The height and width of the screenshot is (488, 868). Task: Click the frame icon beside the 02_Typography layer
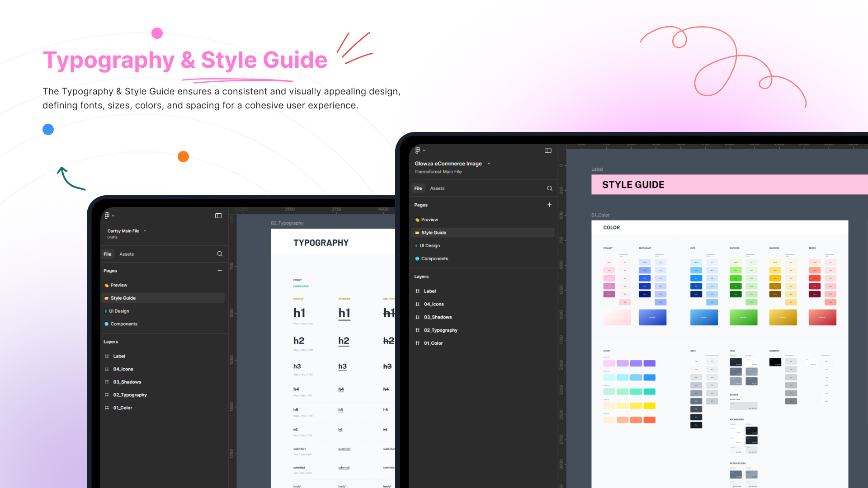point(417,330)
